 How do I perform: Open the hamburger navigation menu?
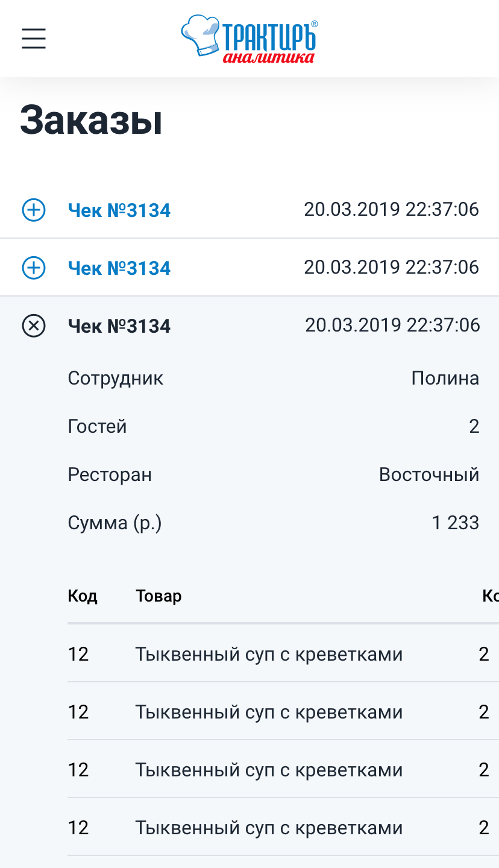34,39
